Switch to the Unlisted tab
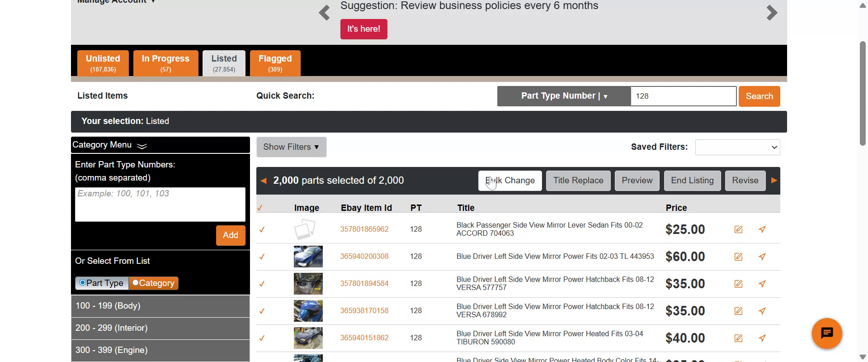868x362 pixels. pyautogui.click(x=103, y=63)
